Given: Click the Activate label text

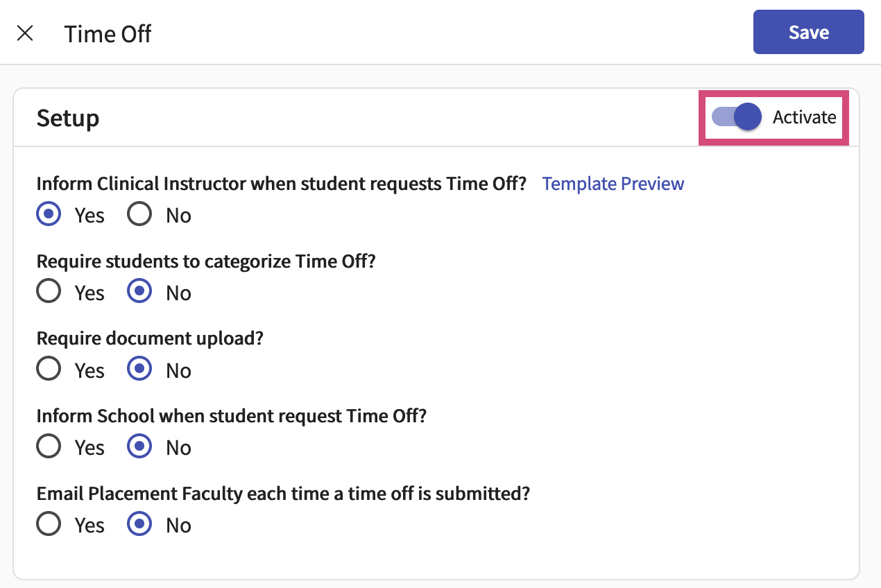Looking at the screenshot, I should [x=804, y=117].
